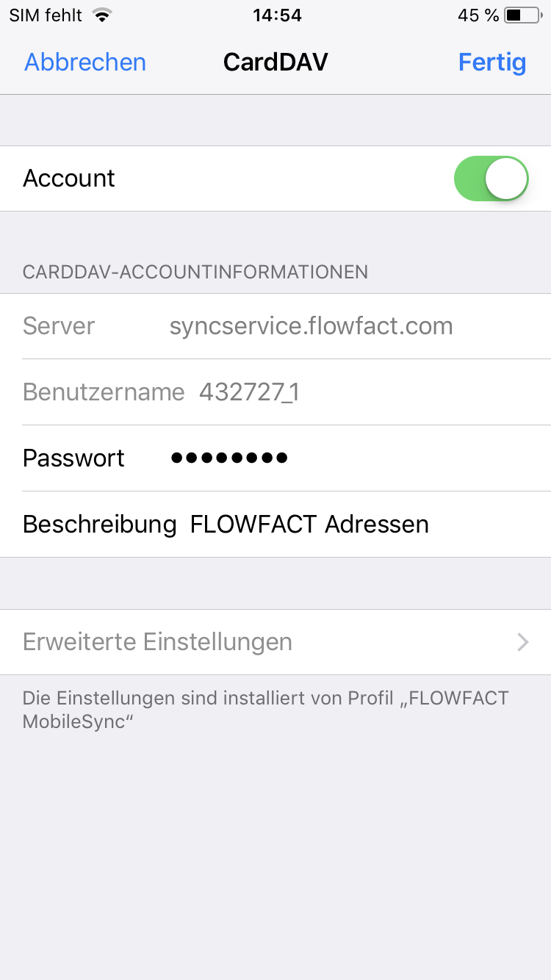This screenshot has width=551, height=980.
Task: Tap the 45 % battery percentage
Action: pyautogui.click(x=478, y=15)
